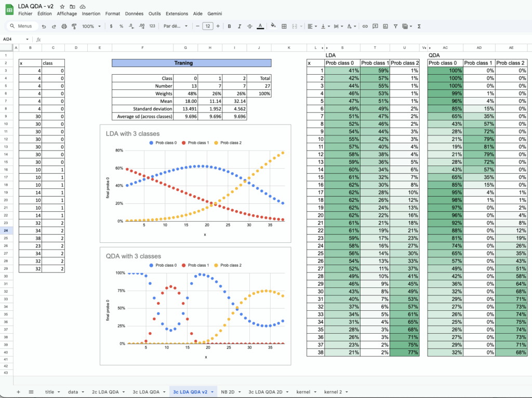
Task: Click the Google Sheets home icon
Action: tap(9, 10)
